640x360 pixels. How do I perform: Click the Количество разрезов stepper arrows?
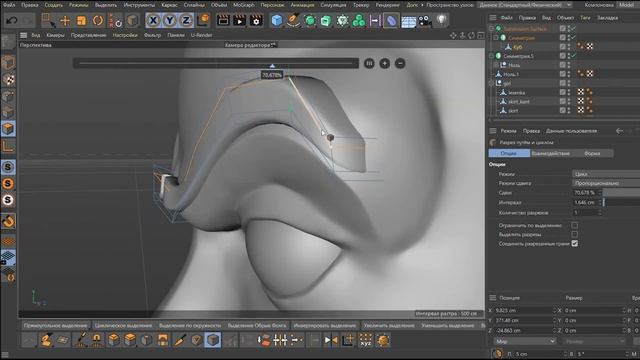point(600,213)
